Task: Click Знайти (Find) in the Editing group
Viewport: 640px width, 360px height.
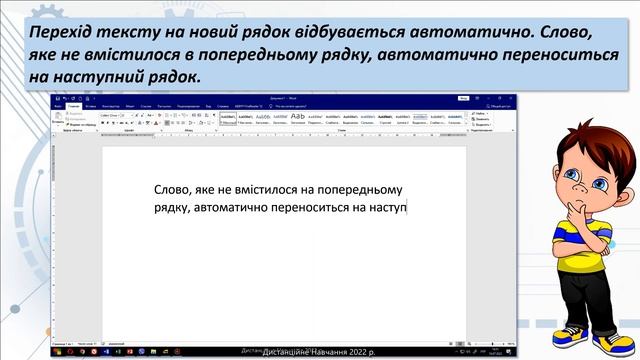Action: 480,113
